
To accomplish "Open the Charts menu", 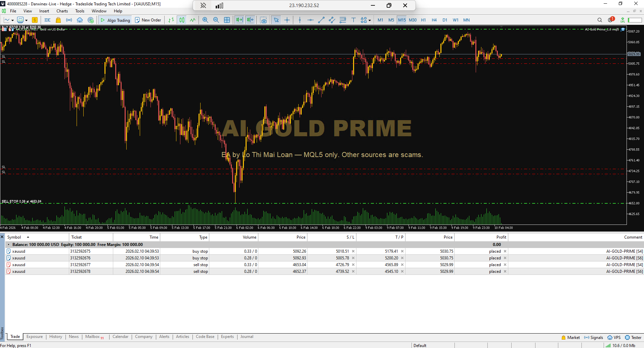I will (62, 11).
